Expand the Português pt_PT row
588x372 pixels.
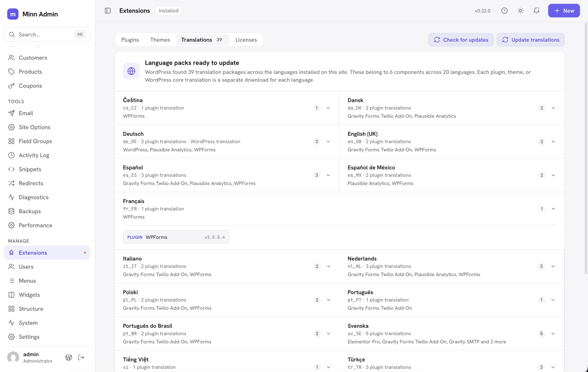point(452,300)
